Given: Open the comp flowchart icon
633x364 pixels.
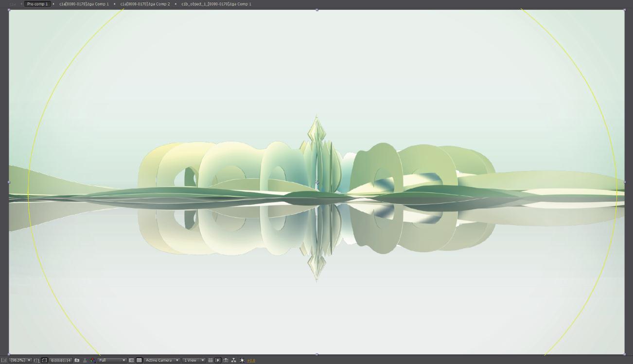Looking at the screenshot, I should [x=234, y=360].
